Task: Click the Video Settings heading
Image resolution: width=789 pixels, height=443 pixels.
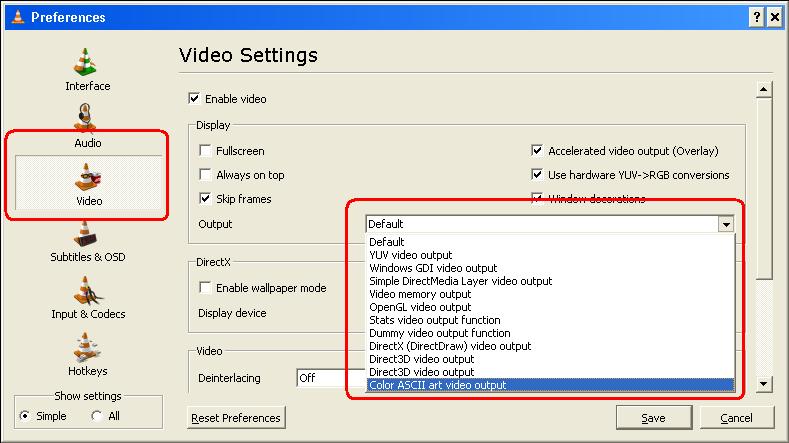Action: (249, 55)
